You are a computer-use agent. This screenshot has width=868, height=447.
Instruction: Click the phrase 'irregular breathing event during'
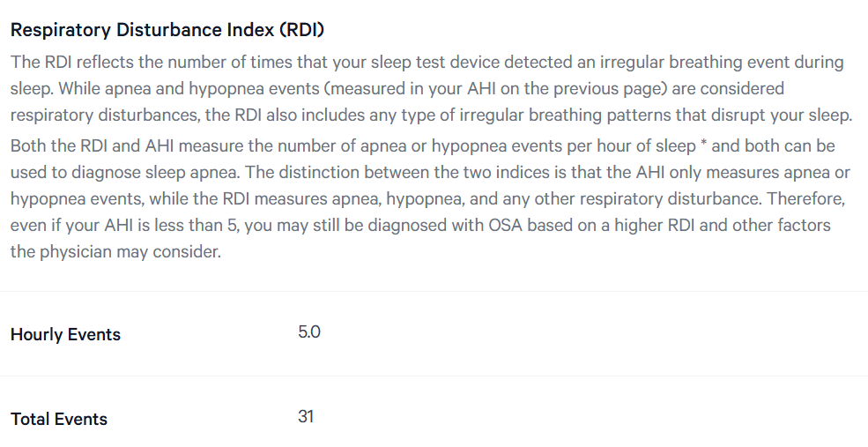[x=722, y=62]
